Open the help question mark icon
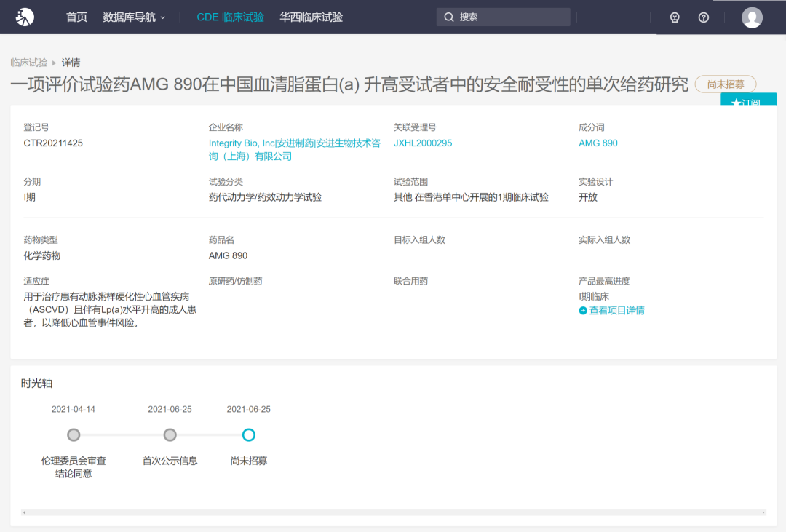786x532 pixels. pyautogui.click(x=703, y=17)
